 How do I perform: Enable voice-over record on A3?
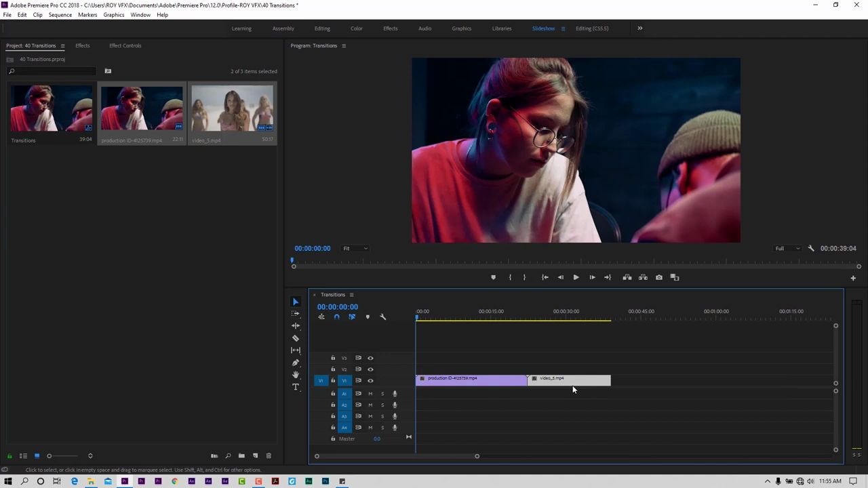pyautogui.click(x=395, y=416)
